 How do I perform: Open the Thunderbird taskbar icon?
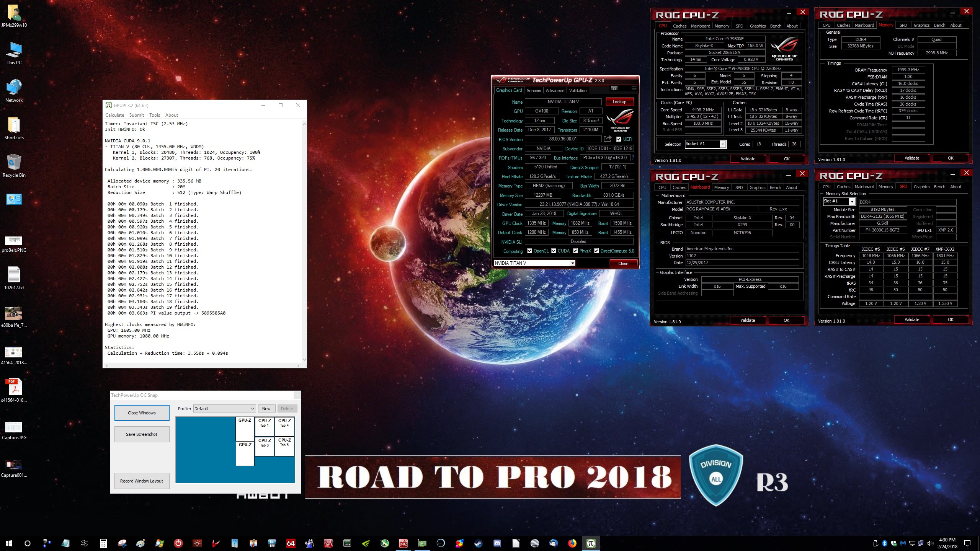click(x=554, y=543)
